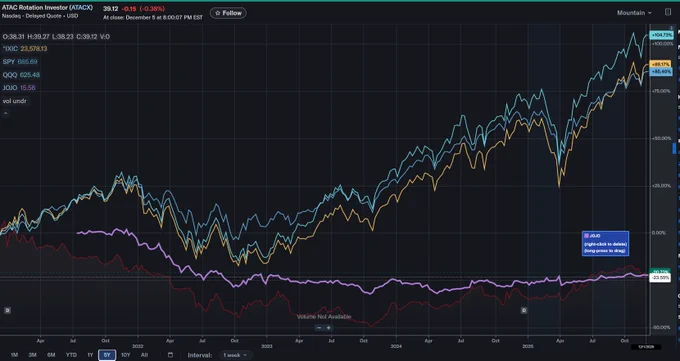This screenshot has width=680, height=361.
Task: Zoom out with the minus button
Action: pyautogui.click(x=319, y=328)
